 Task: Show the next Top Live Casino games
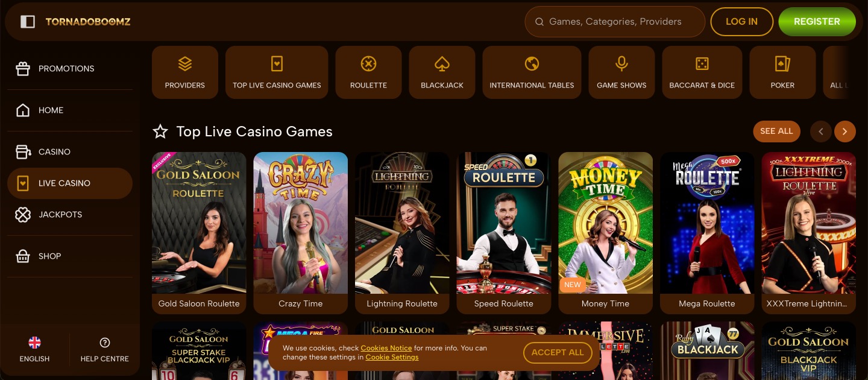[845, 131]
